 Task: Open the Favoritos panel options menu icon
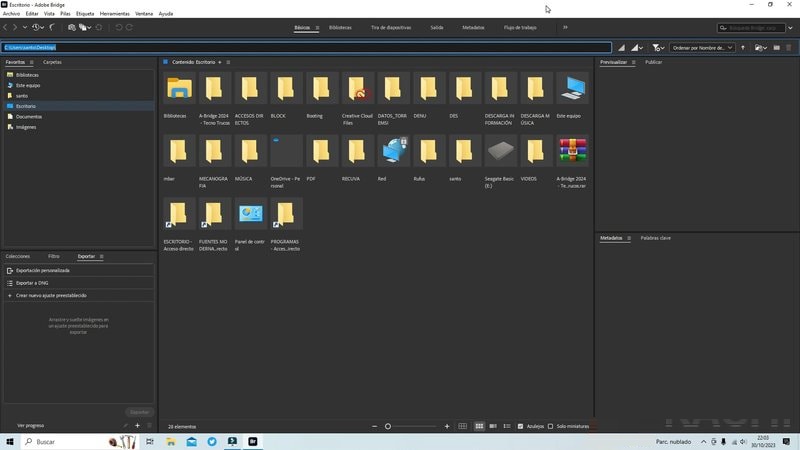[32, 62]
